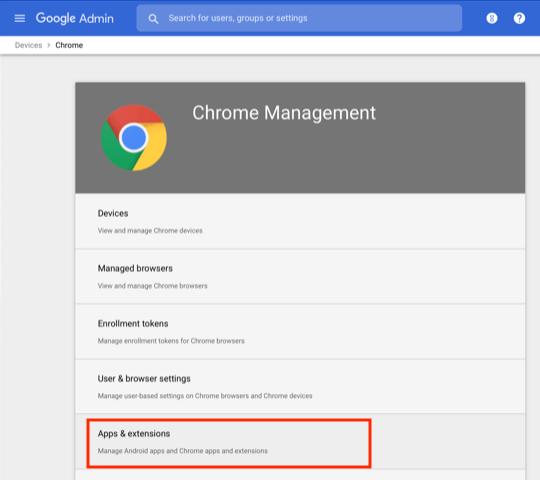540x480 pixels.
Task: Open Managed browsers section
Action: [x=300, y=276]
